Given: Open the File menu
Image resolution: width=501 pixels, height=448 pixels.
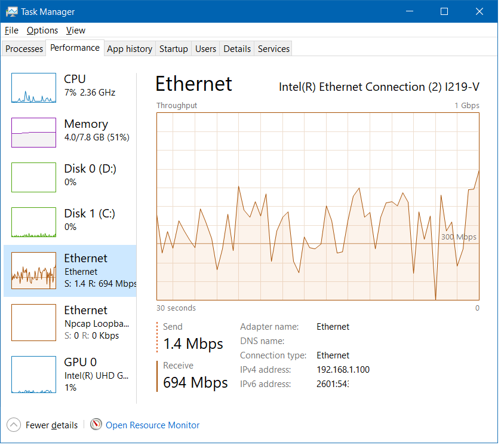Looking at the screenshot, I should [x=11, y=30].
